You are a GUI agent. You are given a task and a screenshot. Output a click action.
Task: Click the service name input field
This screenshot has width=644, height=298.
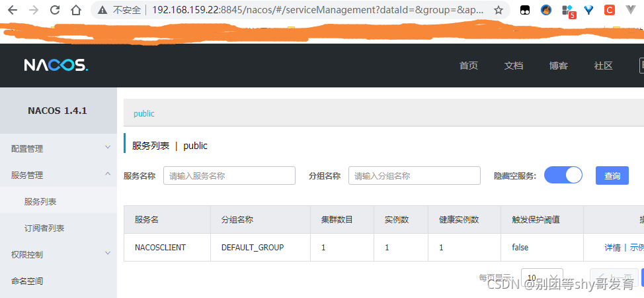229,175
